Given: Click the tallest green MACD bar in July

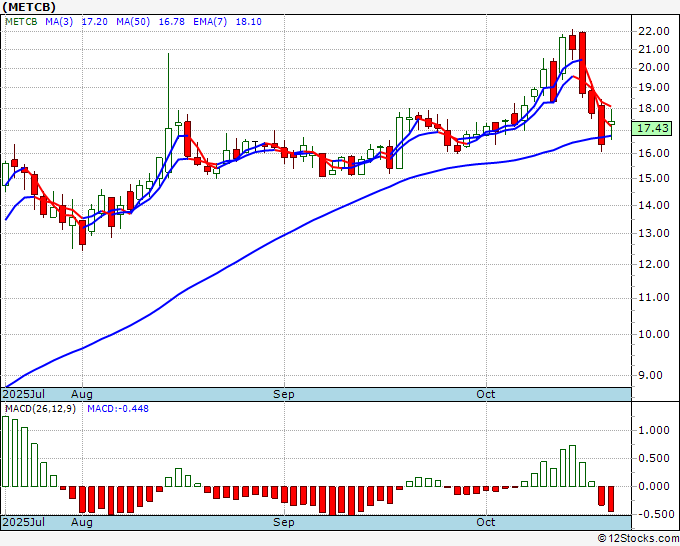Looking at the screenshot, I should [x=5, y=451].
